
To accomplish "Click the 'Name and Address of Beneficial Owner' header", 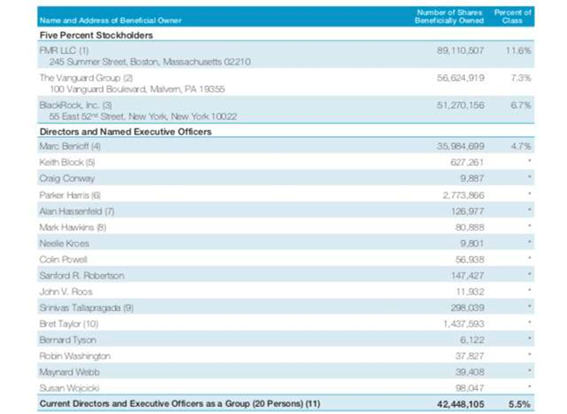I will pos(110,21).
